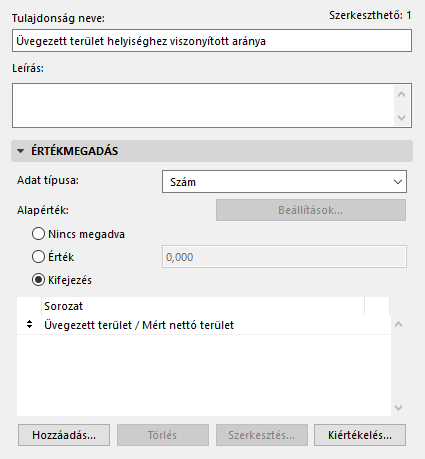Click the Szerkesztés... button
This screenshot has height=459, width=425.
262,435
